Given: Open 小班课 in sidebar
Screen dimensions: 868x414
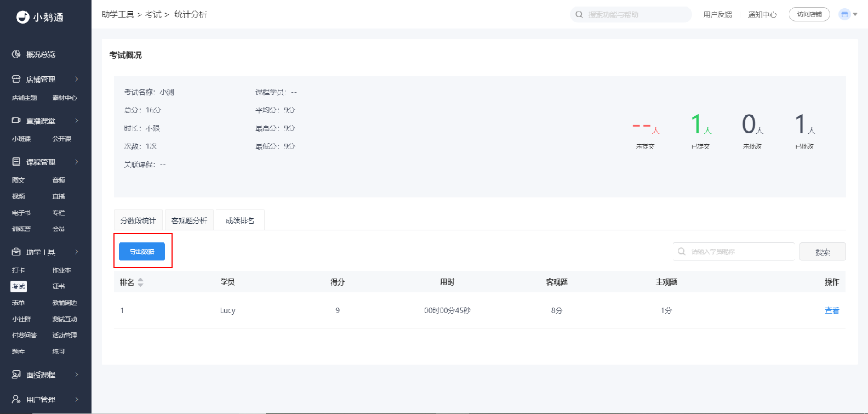Looking at the screenshot, I should 21,139.
